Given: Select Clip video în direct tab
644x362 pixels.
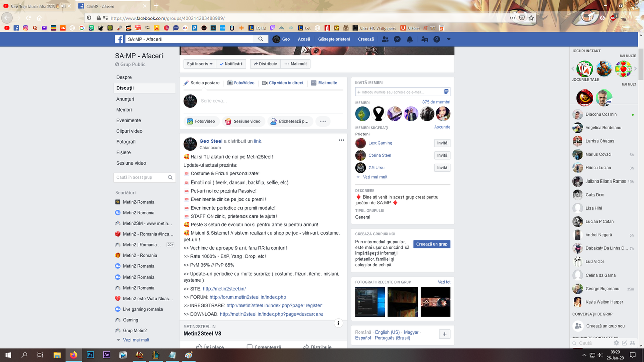Looking at the screenshot, I should tap(283, 83).
